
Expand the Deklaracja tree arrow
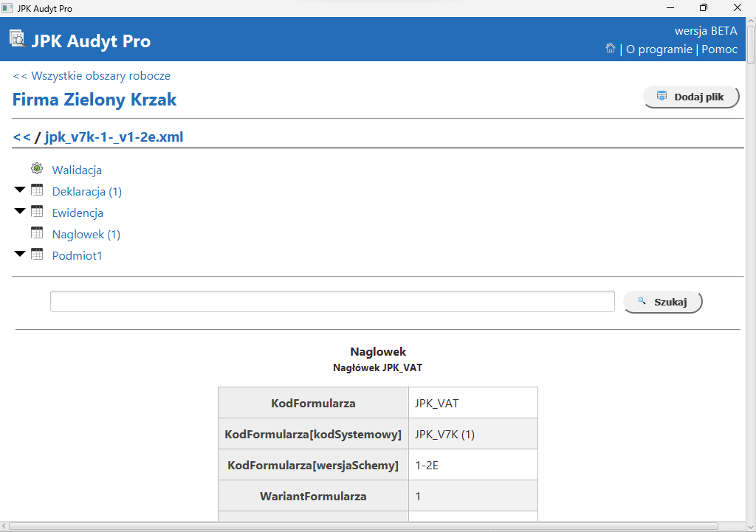[20, 190]
